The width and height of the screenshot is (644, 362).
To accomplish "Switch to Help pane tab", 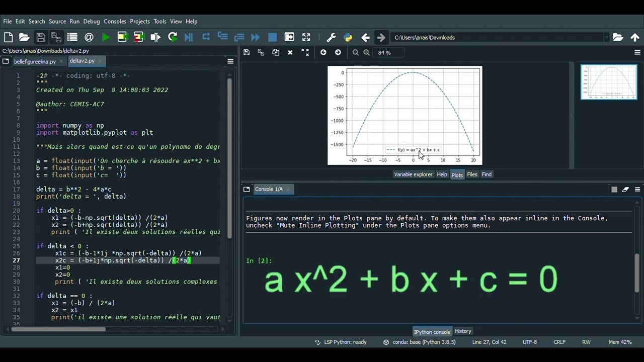I will tap(442, 174).
